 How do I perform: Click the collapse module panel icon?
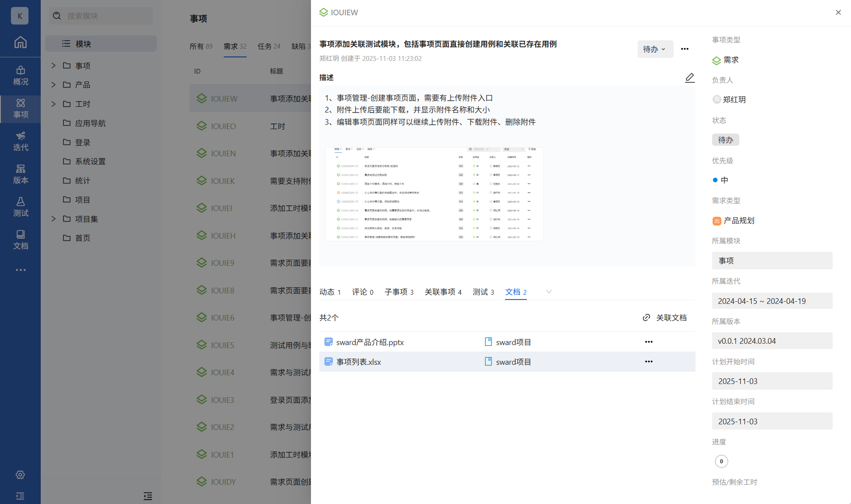pyautogui.click(x=148, y=496)
